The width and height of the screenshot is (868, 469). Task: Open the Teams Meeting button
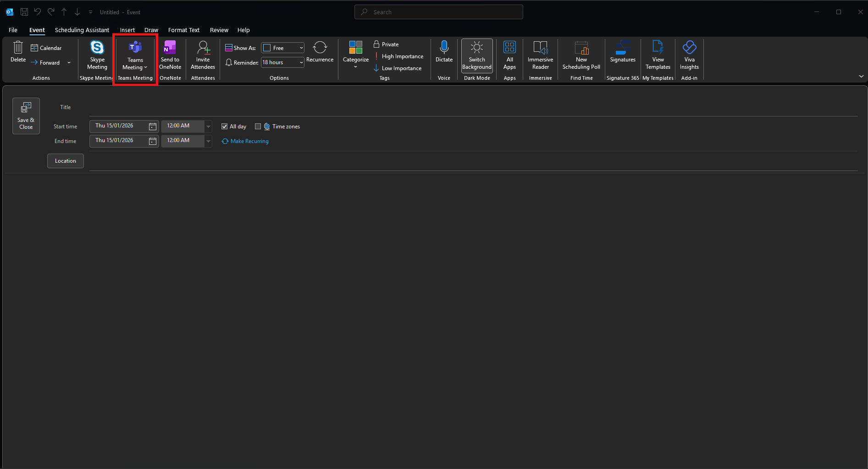tap(135, 55)
